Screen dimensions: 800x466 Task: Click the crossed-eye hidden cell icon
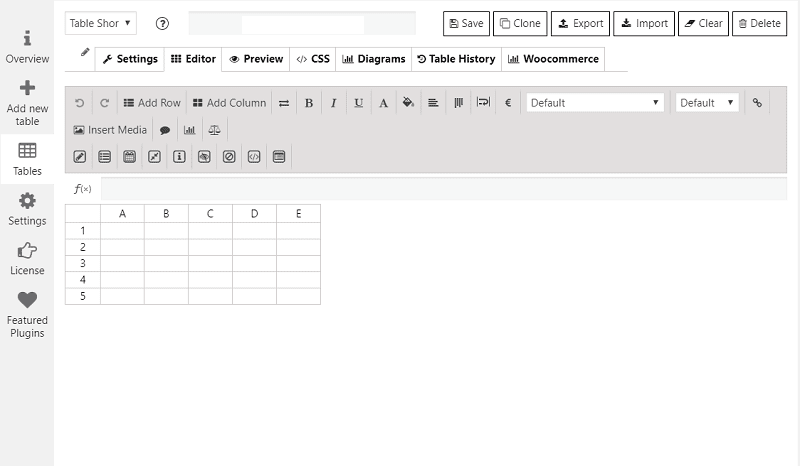click(x=204, y=157)
